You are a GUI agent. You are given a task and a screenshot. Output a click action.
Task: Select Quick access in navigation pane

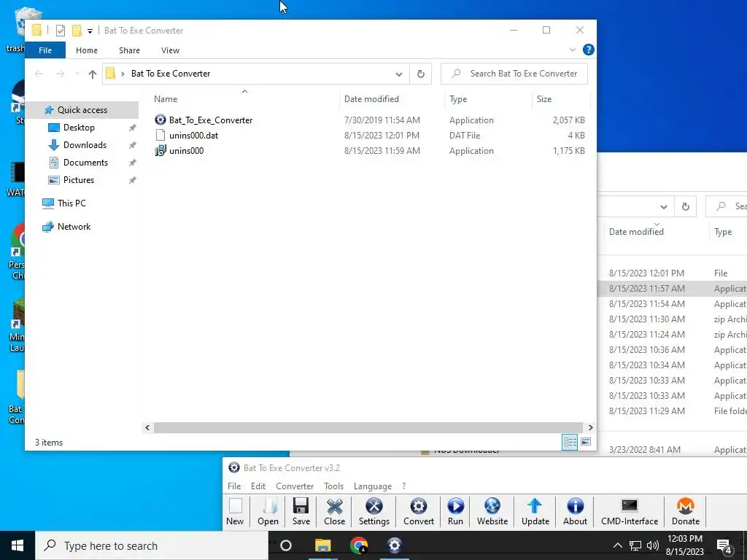pyautogui.click(x=82, y=110)
